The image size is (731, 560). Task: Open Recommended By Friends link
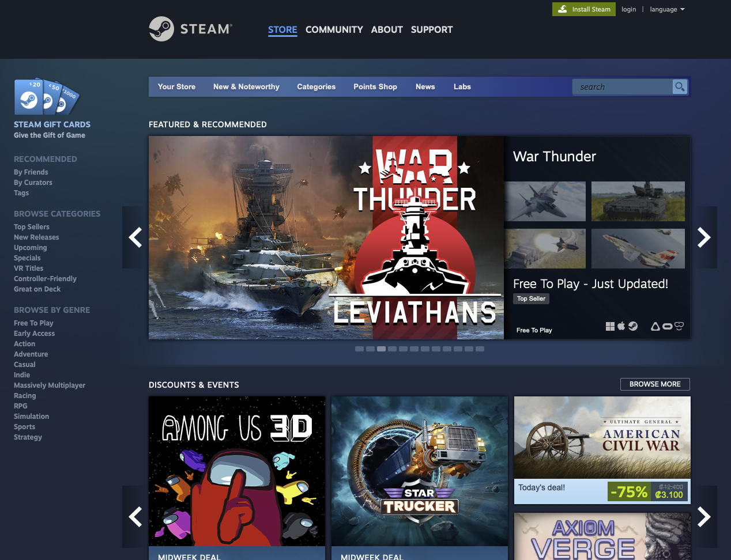tap(31, 172)
